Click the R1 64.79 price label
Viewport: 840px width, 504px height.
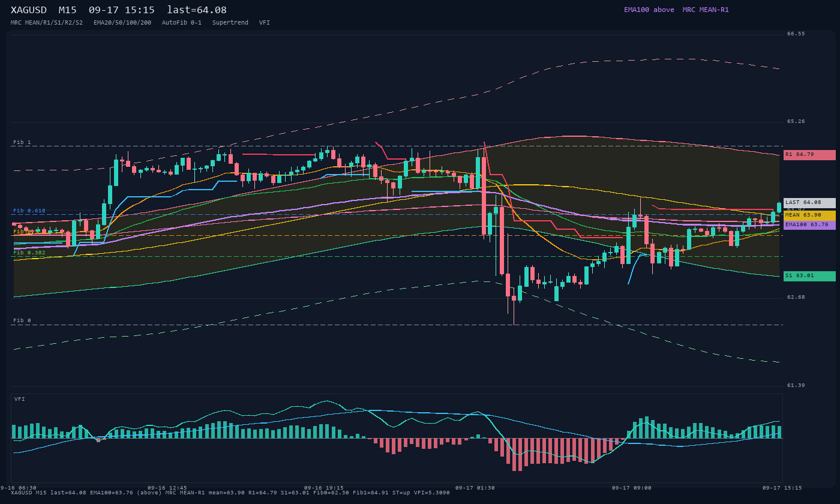(809, 155)
